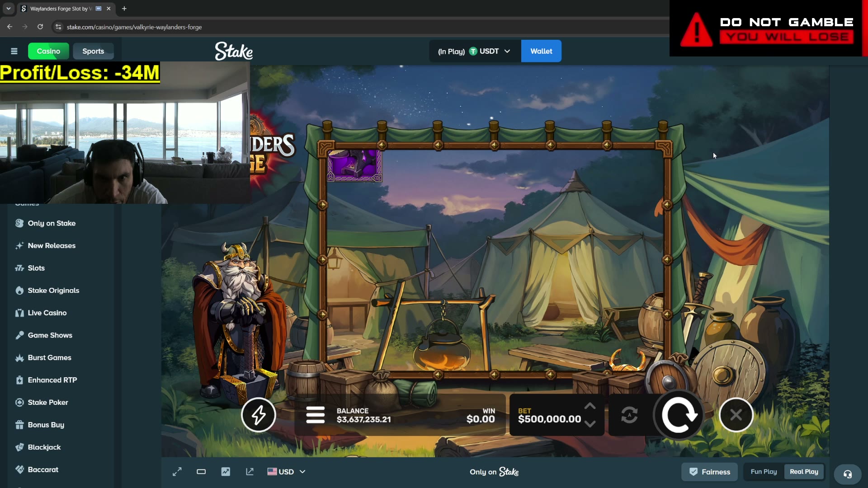868x488 pixels.
Task: Click the balance value $3,637,235.21
Action: 363,419
